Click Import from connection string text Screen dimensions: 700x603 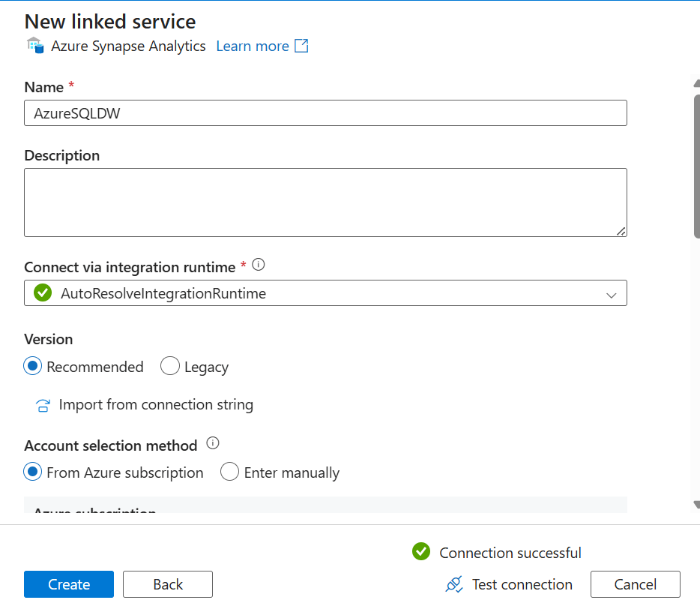[156, 405]
